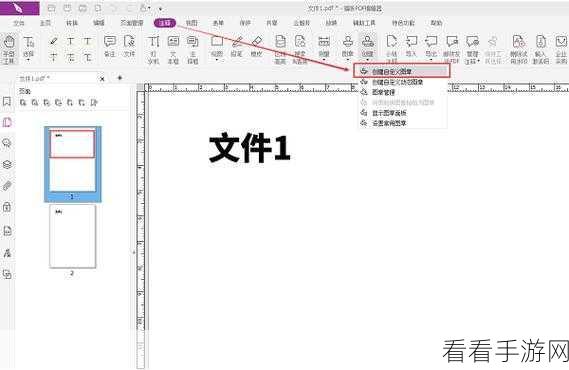Screen dimensions: 569x370
Task: Switch to the Page Organize tab
Action: click(x=132, y=23)
